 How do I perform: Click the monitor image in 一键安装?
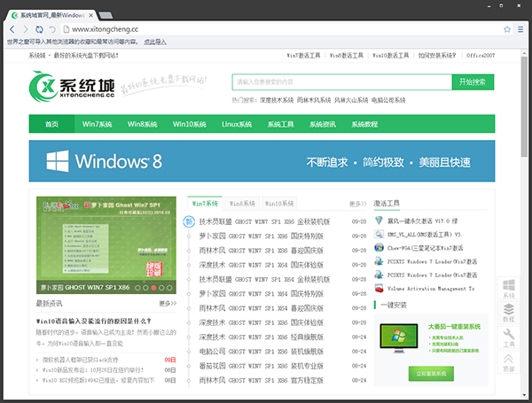click(x=399, y=338)
